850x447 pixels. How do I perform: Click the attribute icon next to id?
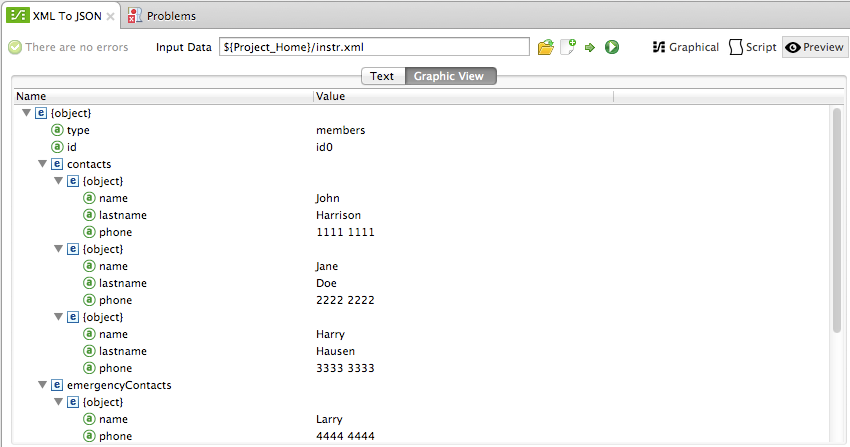point(57,147)
